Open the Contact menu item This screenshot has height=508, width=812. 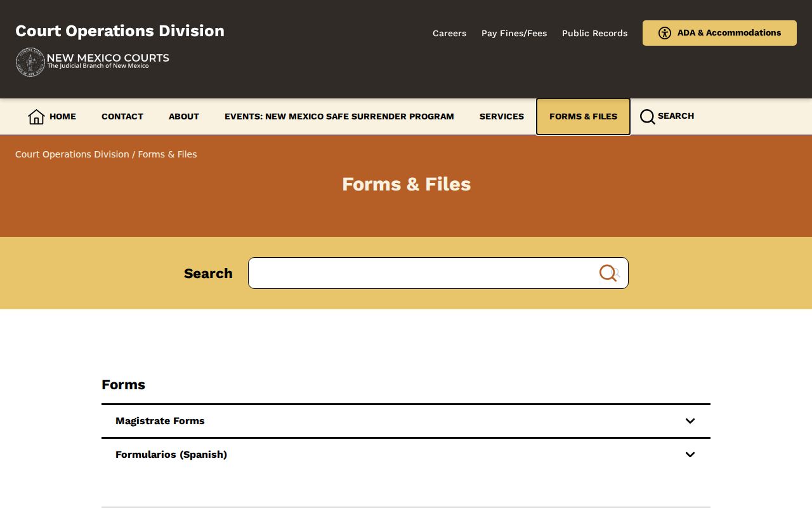tap(122, 116)
